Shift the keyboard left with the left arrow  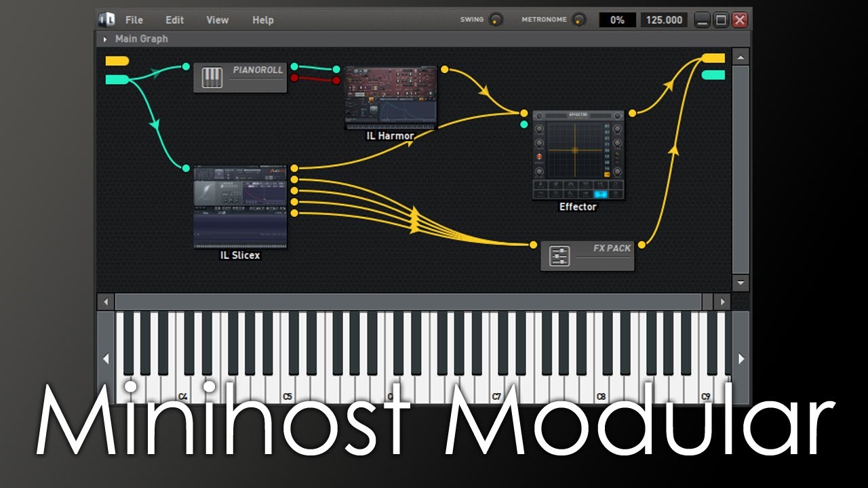106,359
